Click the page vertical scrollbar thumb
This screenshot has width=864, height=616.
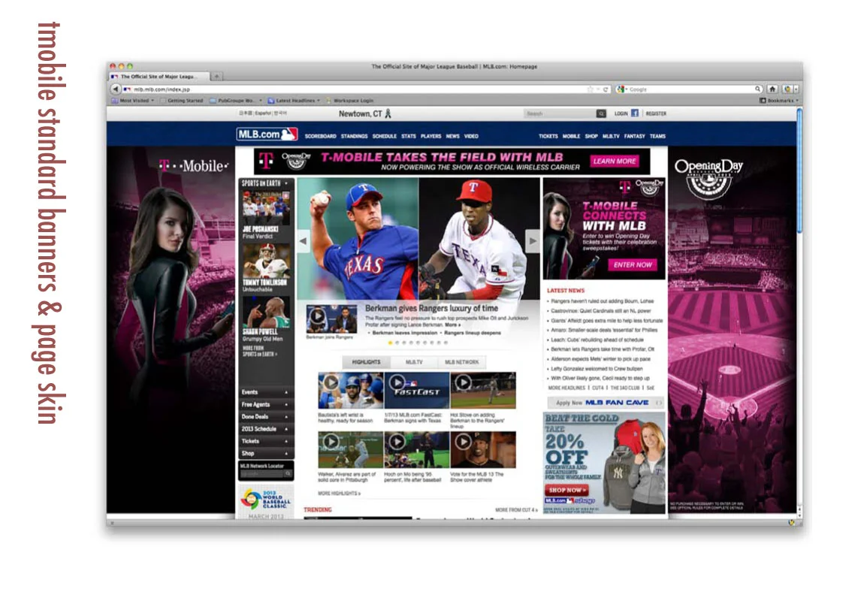(x=799, y=171)
